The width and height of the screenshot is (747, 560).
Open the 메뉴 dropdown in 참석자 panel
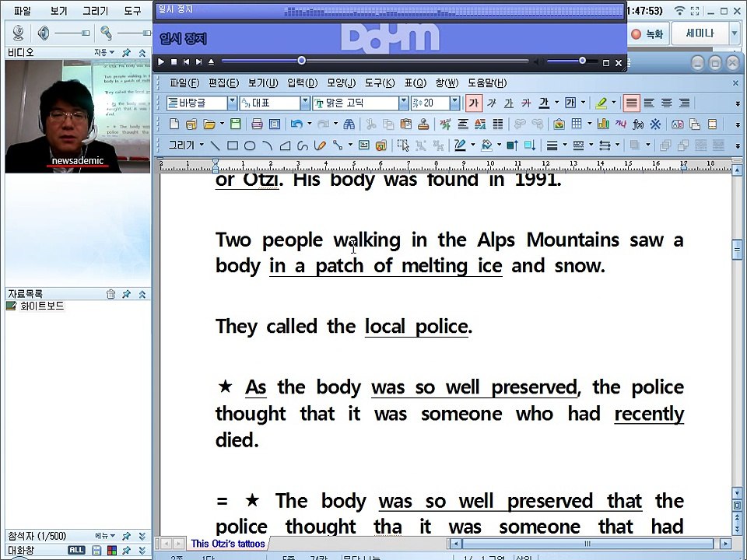(105, 536)
